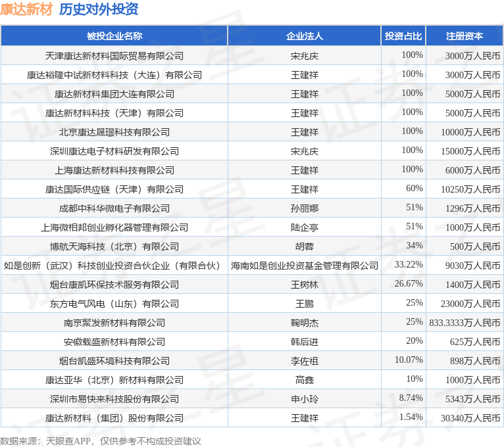Click legal person 高鑫
This screenshot has height=447, width=504.
[x=305, y=380]
